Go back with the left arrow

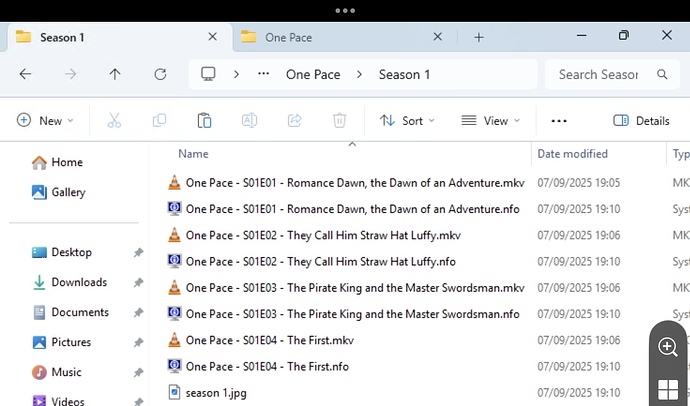(25, 74)
